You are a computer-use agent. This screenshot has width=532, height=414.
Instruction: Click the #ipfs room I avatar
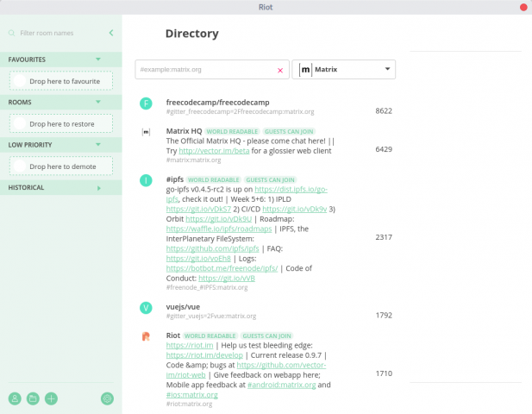146,180
